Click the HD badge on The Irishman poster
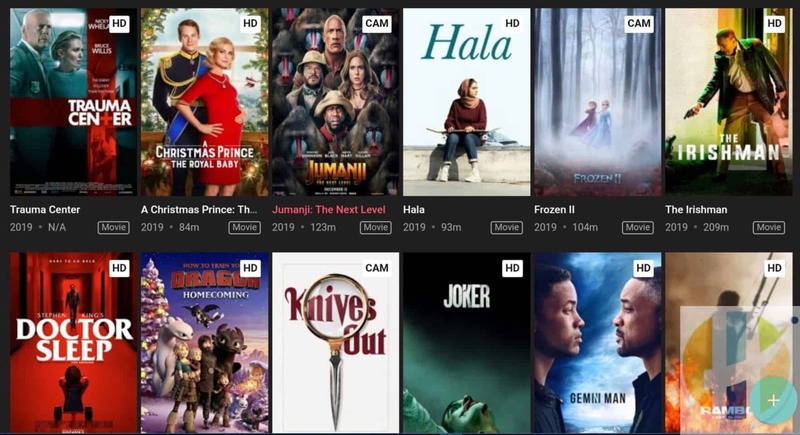The height and width of the screenshot is (435, 800). coord(774,23)
